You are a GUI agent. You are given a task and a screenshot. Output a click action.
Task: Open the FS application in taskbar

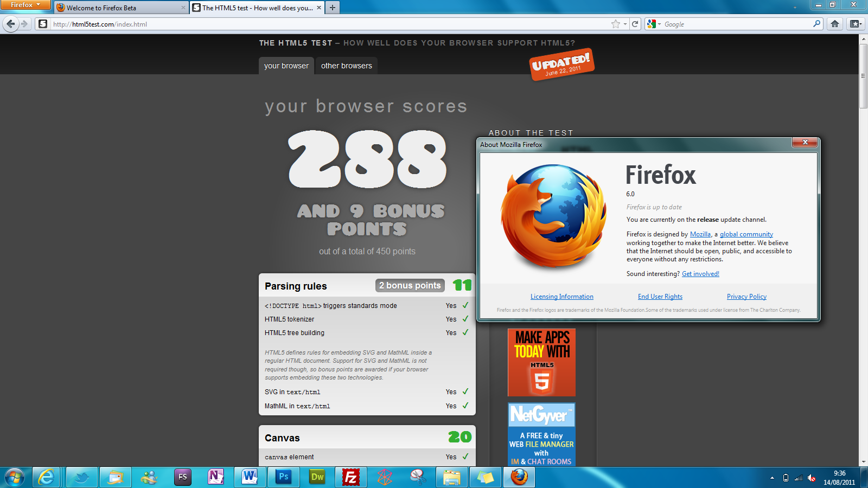tap(183, 477)
